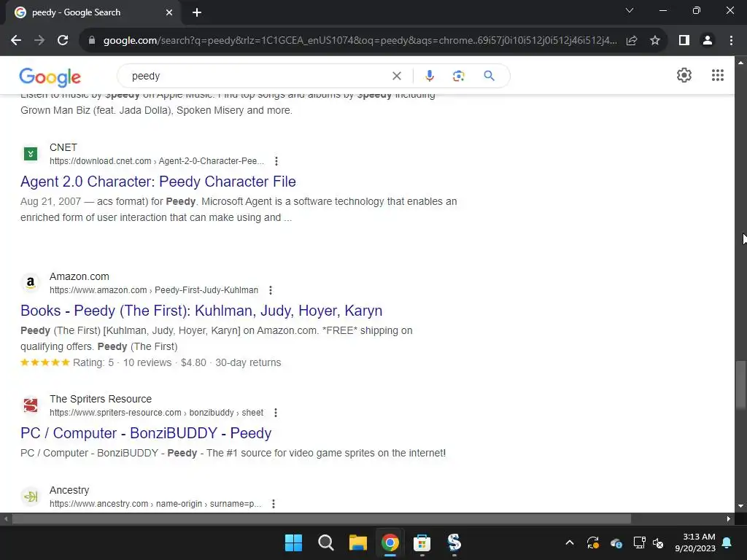Image resolution: width=747 pixels, height=560 pixels.
Task: Open a new tab with plus icon
Action: 197,13
